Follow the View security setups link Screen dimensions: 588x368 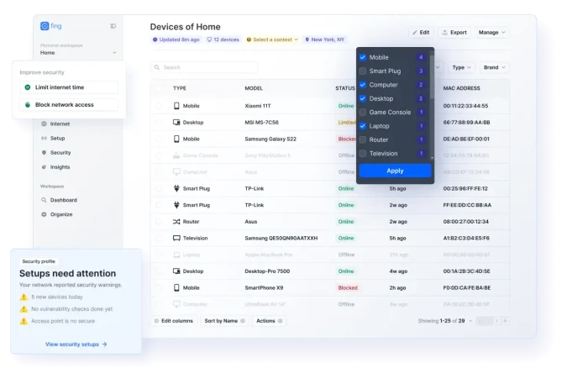(x=76, y=344)
